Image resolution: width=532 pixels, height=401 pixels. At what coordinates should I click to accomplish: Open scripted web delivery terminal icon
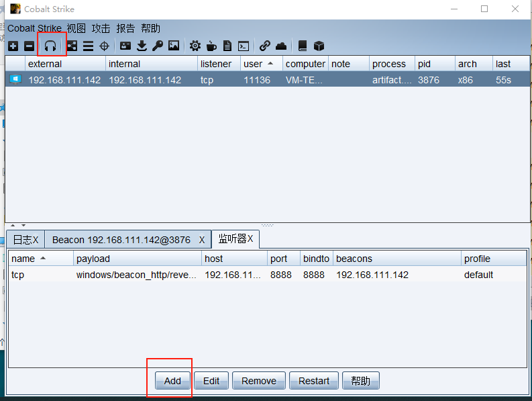pyautogui.click(x=244, y=46)
